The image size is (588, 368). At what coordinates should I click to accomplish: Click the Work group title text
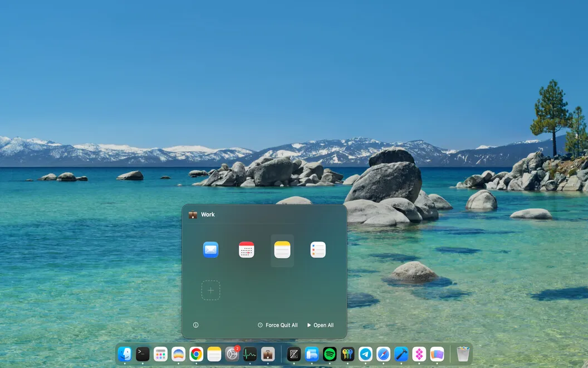[208, 215]
